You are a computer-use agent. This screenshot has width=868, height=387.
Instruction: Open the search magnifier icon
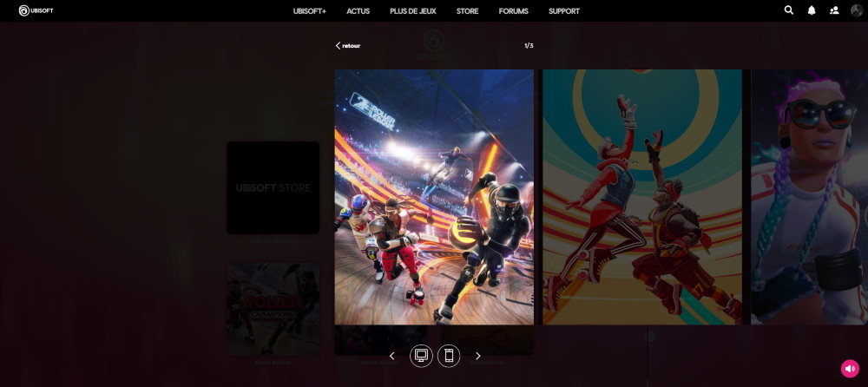coord(789,10)
